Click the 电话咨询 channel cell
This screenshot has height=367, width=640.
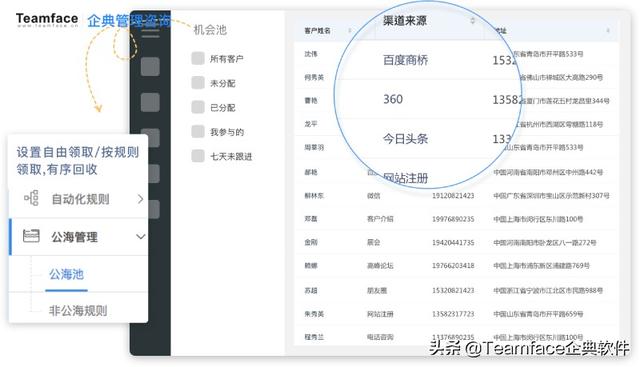click(380, 337)
